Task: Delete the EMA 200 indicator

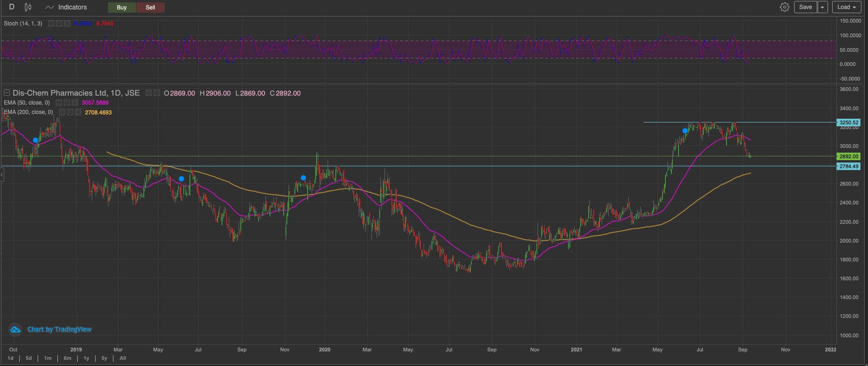Action: (x=78, y=112)
